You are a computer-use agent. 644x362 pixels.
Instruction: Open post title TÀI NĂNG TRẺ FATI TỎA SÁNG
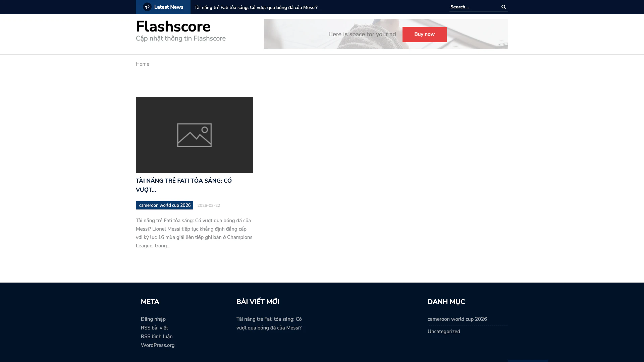183,185
